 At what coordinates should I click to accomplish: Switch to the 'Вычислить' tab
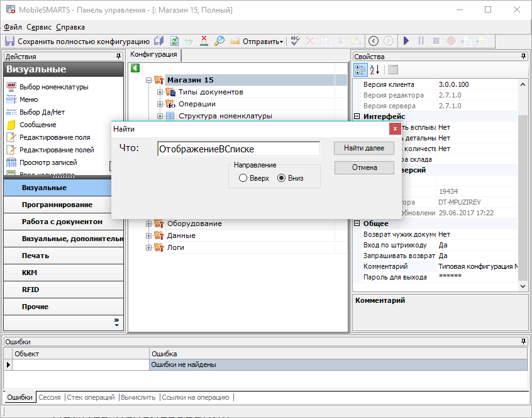click(138, 397)
